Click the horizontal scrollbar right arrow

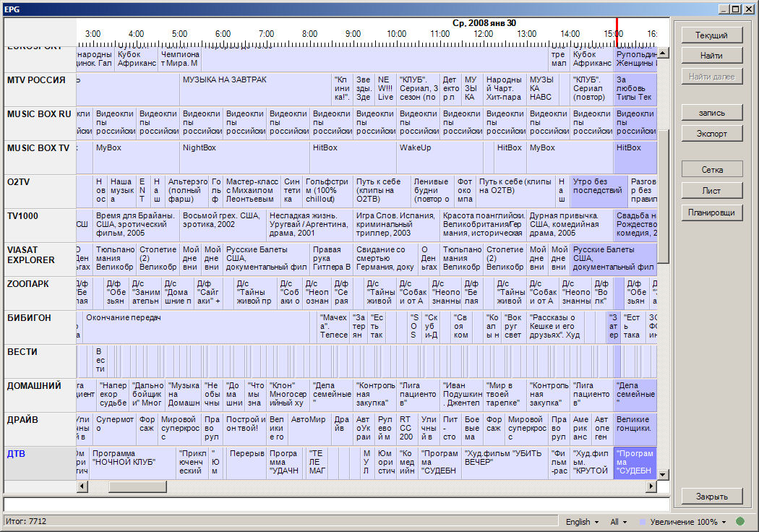click(651, 486)
